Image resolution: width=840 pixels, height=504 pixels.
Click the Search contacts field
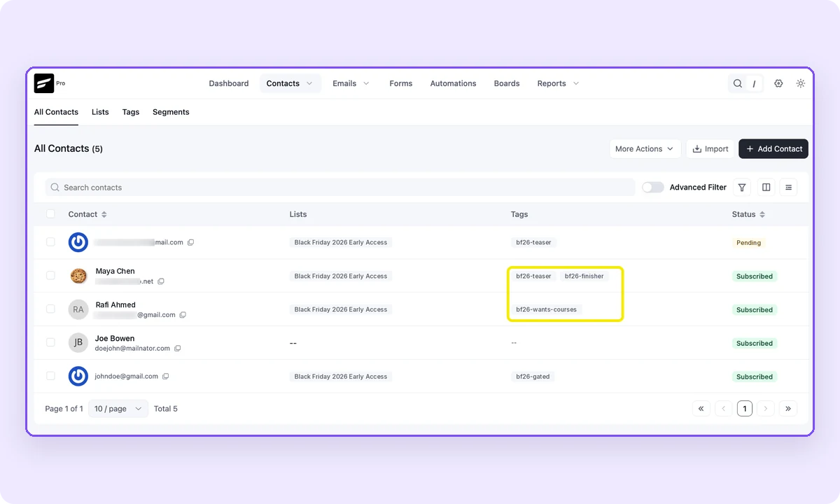(340, 188)
